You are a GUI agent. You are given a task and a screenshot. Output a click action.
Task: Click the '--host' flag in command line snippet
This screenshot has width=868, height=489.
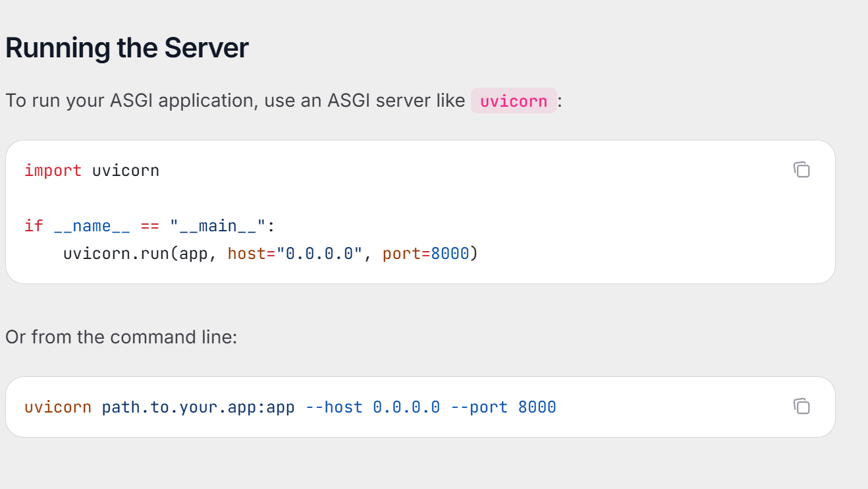coord(335,407)
